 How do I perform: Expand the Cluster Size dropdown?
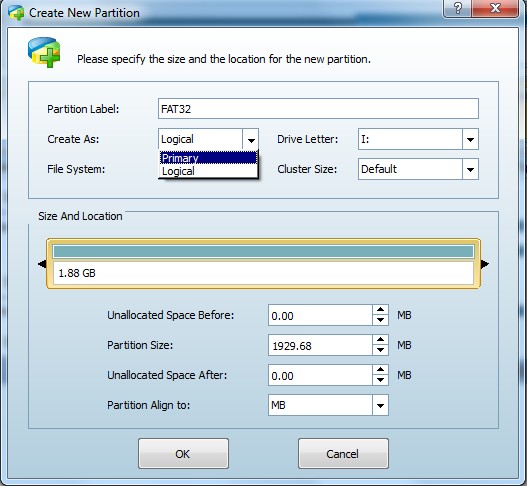pos(470,169)
